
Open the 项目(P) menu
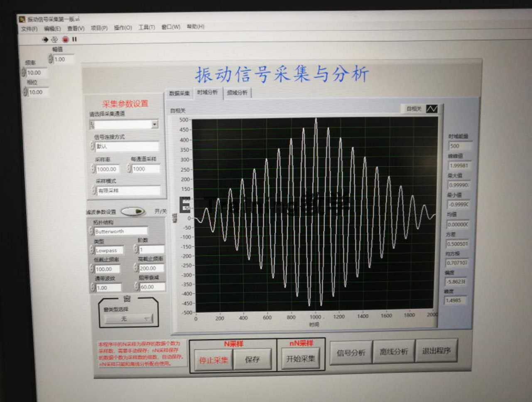click(x=99, y=28)
